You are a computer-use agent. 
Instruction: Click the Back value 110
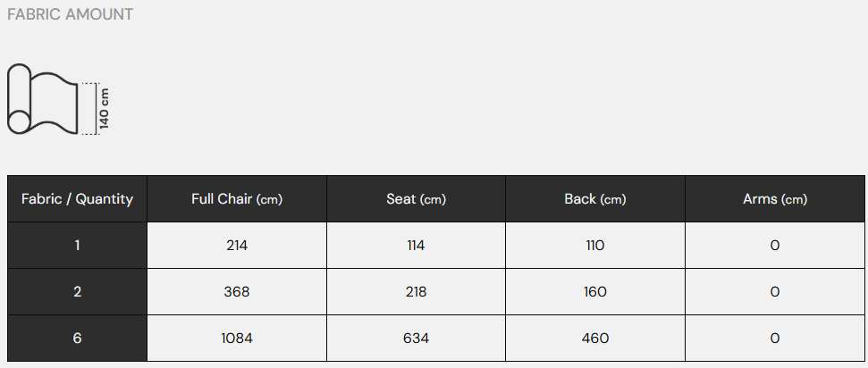click(x=594, y=246)
